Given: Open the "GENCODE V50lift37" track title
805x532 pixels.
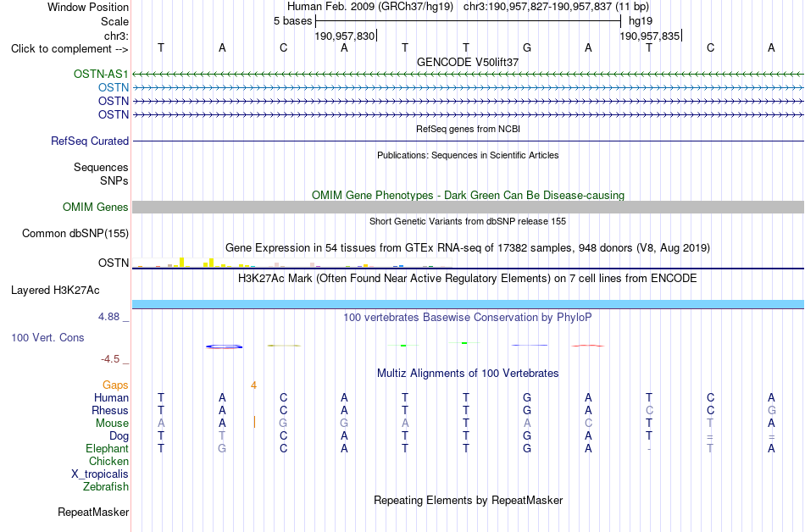Looking at the screenshot, I should (x=468, y=62).
